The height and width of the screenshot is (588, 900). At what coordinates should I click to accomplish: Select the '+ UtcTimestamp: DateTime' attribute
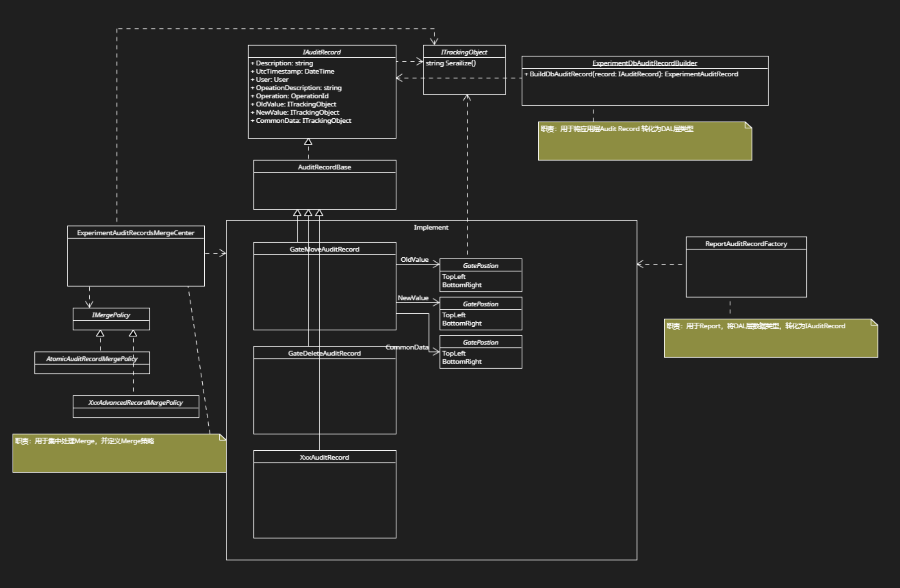(x=292, y=71)
